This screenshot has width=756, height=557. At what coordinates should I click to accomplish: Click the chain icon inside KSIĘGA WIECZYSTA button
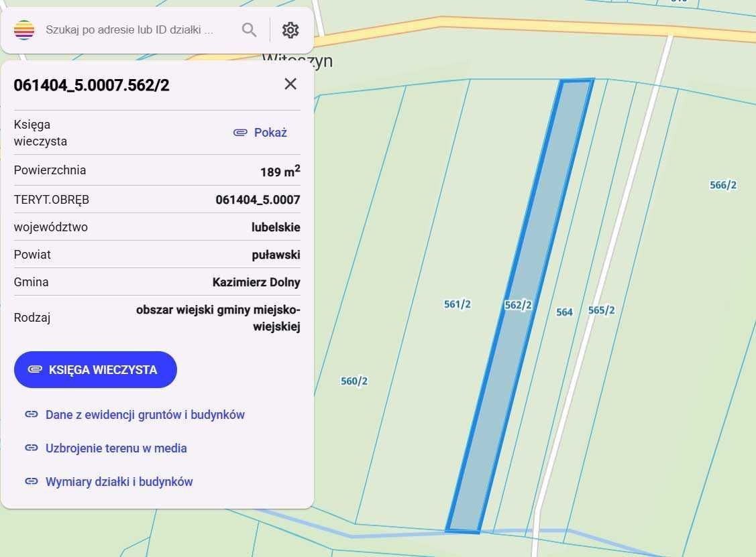click(36, 369)
